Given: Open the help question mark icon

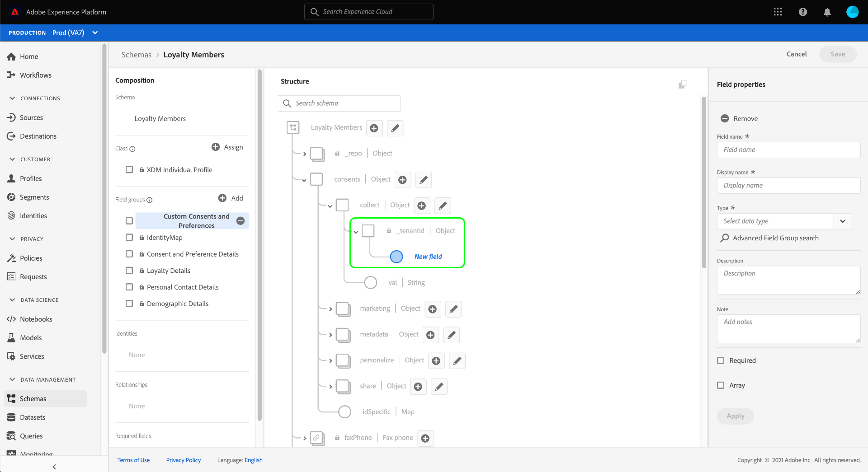Looking at the screenshot, I should tap(803, 12).
